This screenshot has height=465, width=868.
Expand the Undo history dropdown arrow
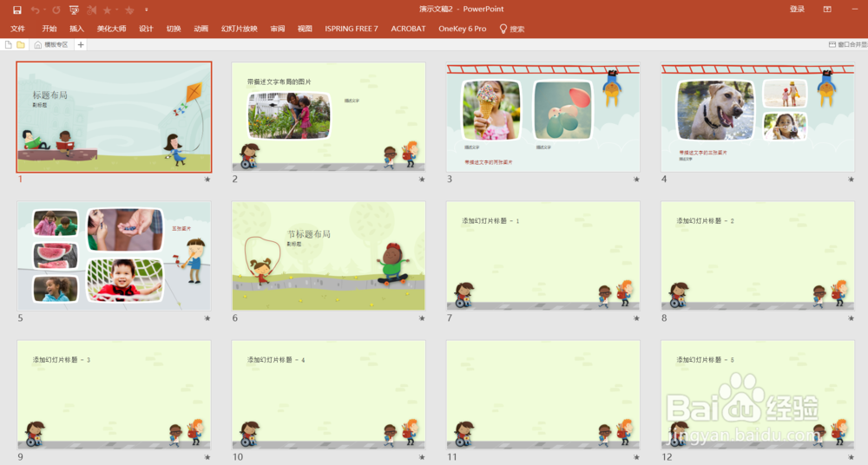click(x=43, y=10)
